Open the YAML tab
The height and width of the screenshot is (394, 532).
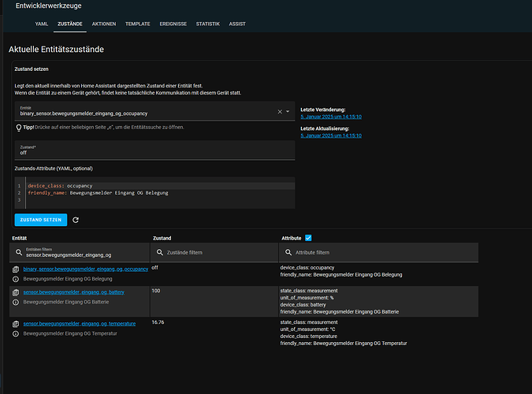(42, 24)
